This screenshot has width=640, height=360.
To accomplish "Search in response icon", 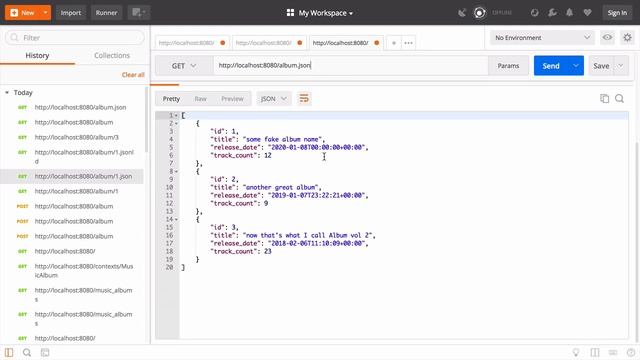I will coord(620,98).
